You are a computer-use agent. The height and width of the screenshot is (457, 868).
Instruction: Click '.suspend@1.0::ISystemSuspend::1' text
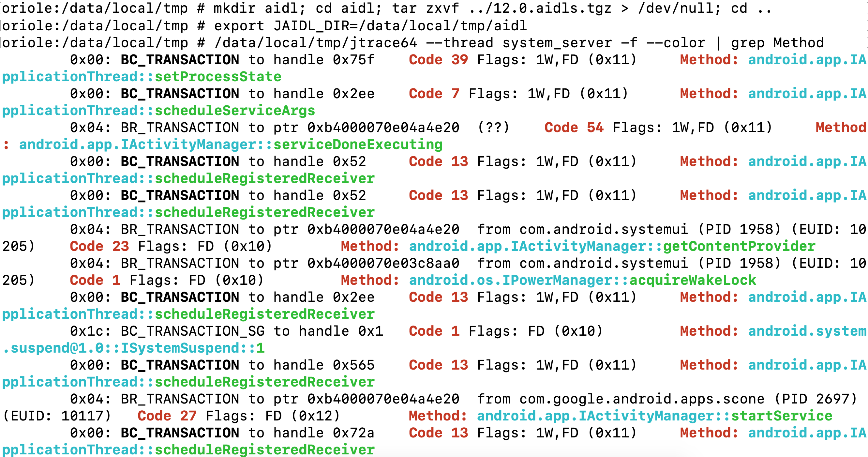coord(133,348)
